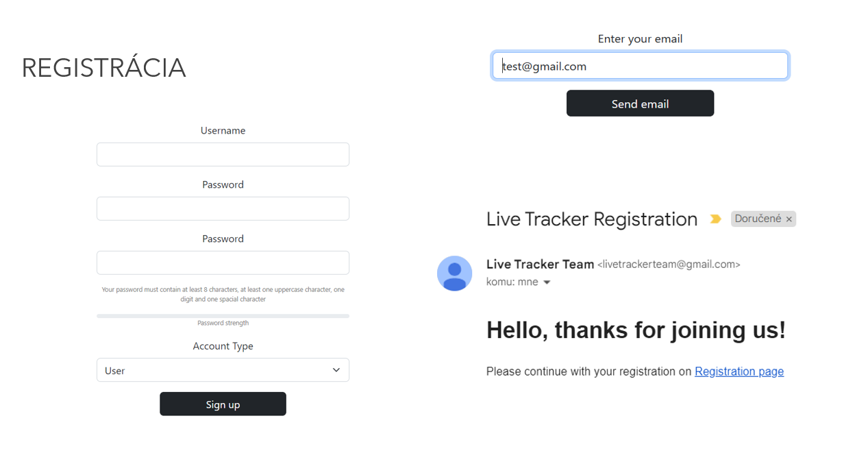Click the Password field directly below Username
Image resolution: width=868 pixels, height=451 pixels.
223,208
